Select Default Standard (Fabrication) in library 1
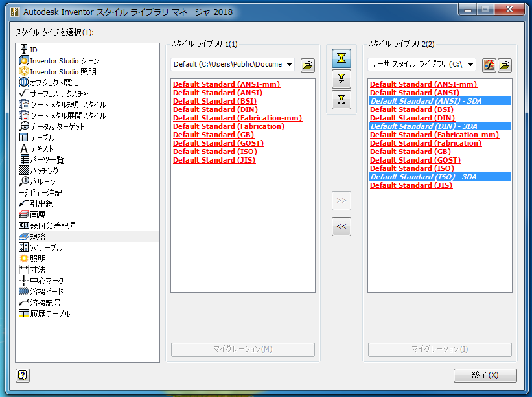This screenshot has height=397, width=532. click(x=229, y=126)
